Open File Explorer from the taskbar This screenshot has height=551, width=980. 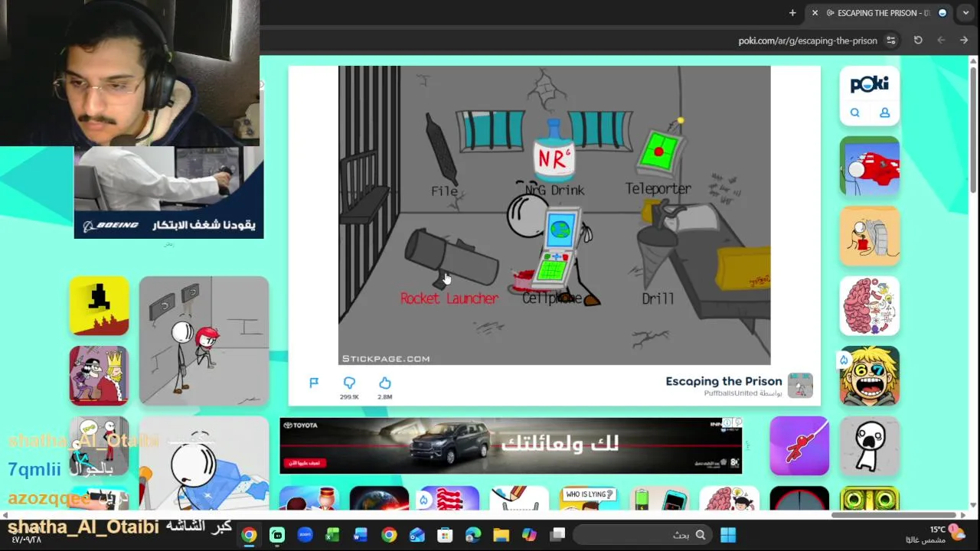click(x=501, y=535)
